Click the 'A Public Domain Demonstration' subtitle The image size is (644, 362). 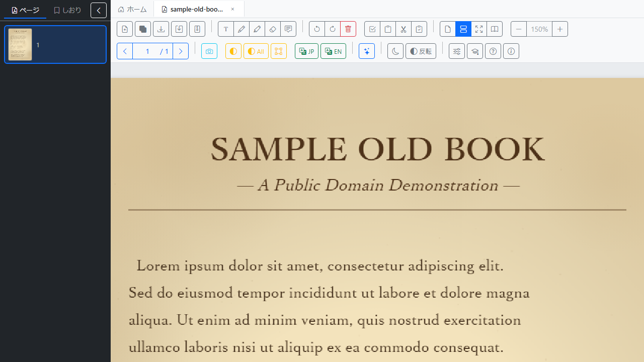coord(378,185)
